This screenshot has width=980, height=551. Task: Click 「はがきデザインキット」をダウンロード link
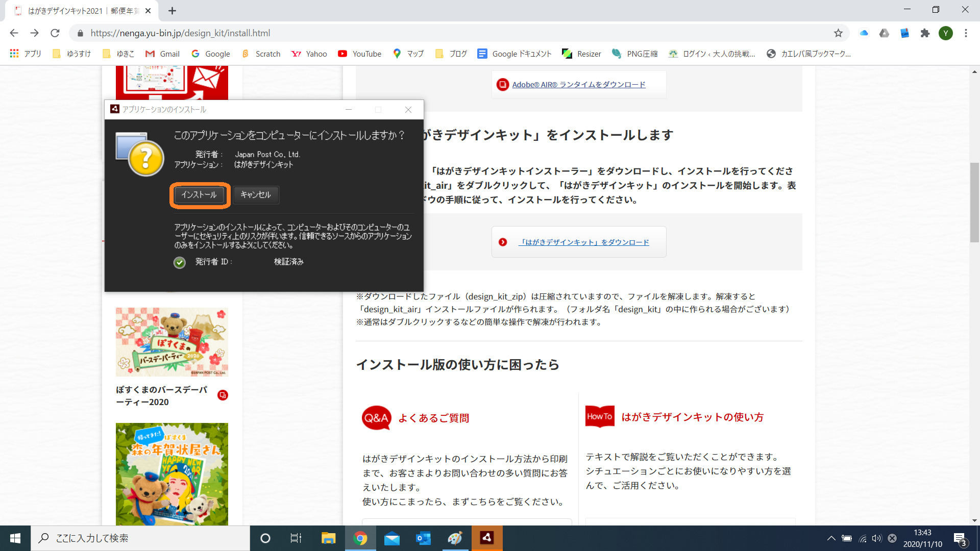click(584, 242)
